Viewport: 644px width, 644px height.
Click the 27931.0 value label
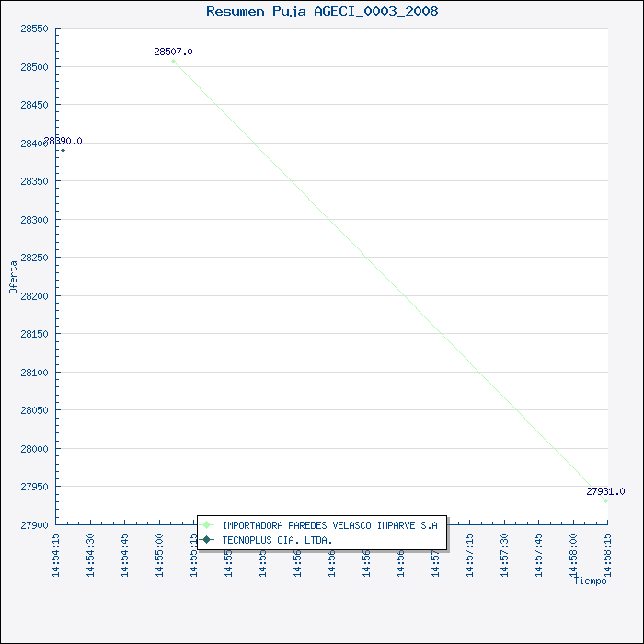click(605, 491)
